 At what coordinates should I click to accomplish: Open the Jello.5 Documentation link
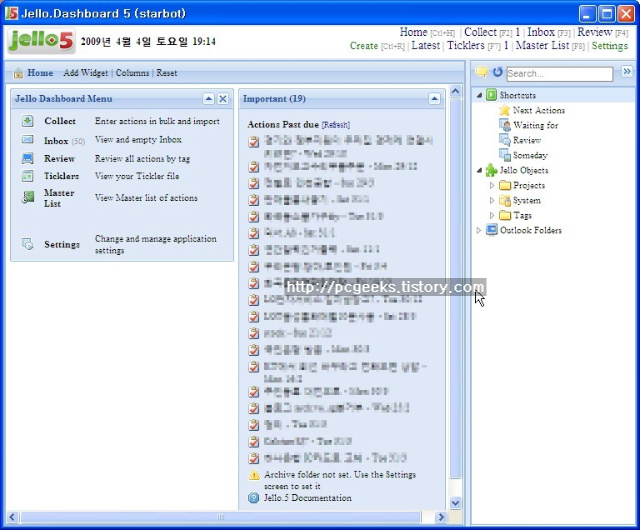click(307, 498)
